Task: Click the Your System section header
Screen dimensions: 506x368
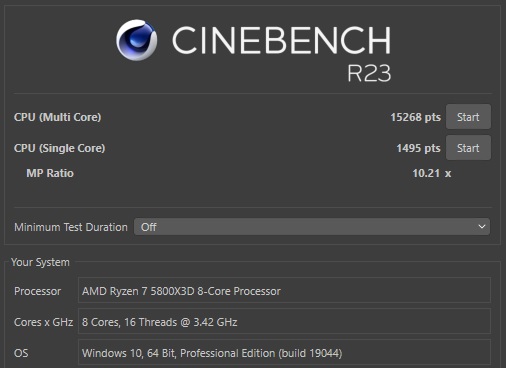Action: 40,262
